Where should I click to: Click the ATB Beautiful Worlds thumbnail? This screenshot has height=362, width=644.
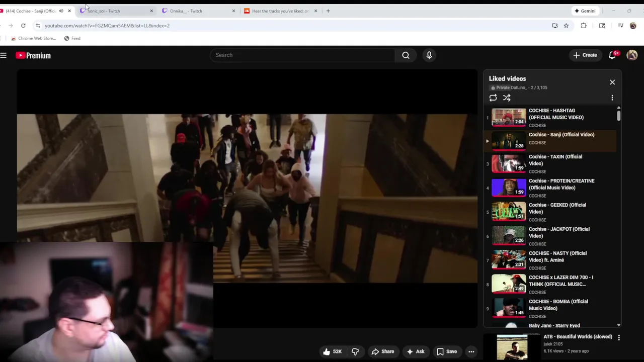(512, 347)
